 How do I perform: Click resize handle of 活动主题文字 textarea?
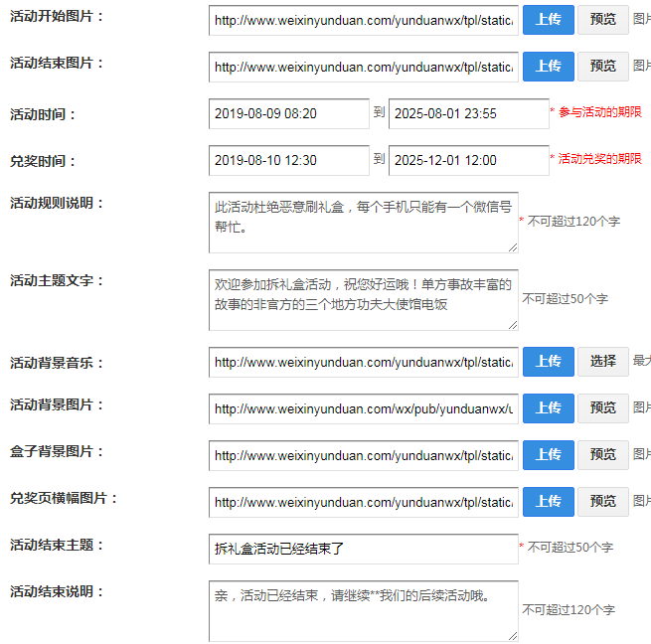click(x=513, y=325)
